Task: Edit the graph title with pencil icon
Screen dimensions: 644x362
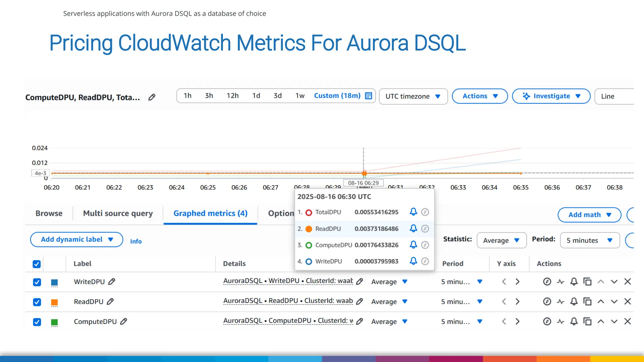Action: [x=152, y=97]
